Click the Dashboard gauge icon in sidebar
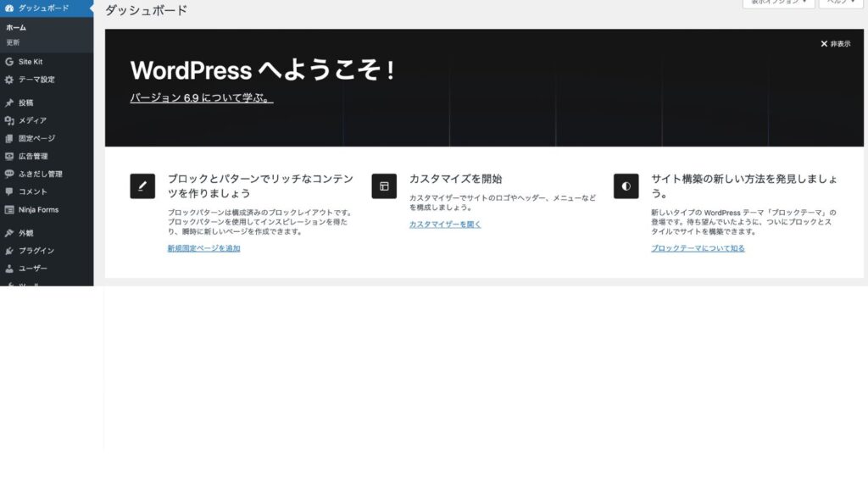The height and width of the screenshot is (488, 868). 9,7
